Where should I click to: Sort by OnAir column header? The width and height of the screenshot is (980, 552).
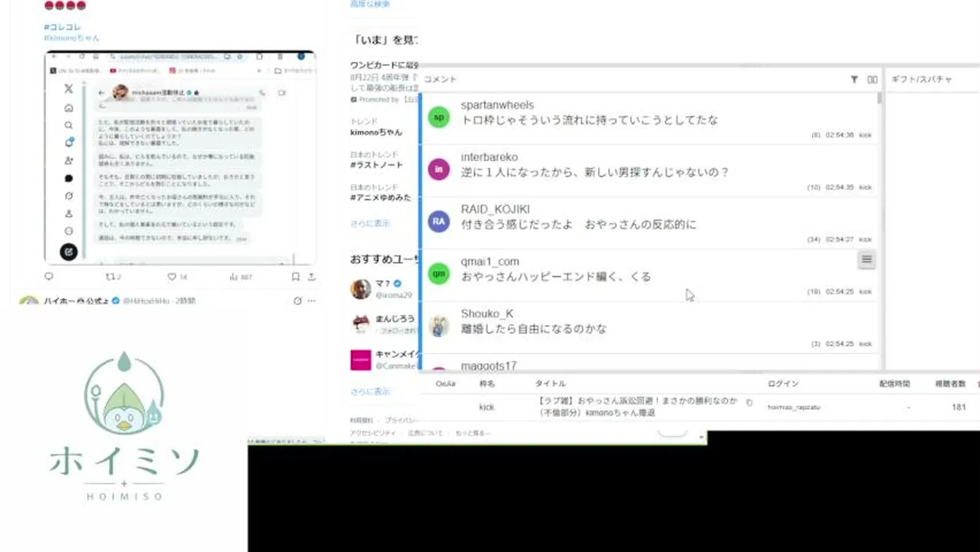click(x=446, y=383)
